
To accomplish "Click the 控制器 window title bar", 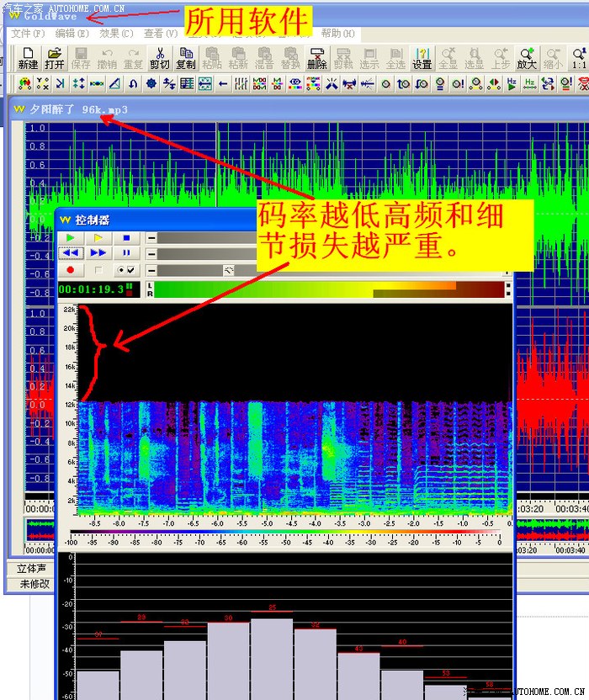I will click(x=157, y=220).
